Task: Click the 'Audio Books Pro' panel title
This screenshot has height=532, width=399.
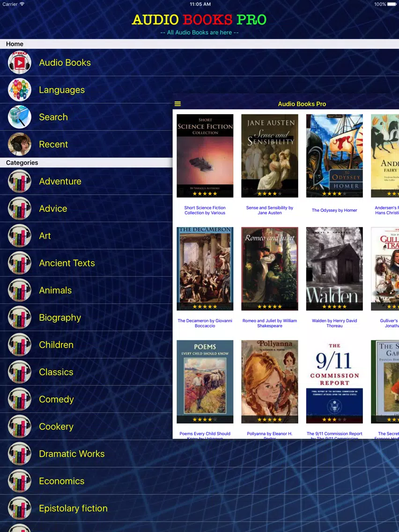Action: coord(302,104)
